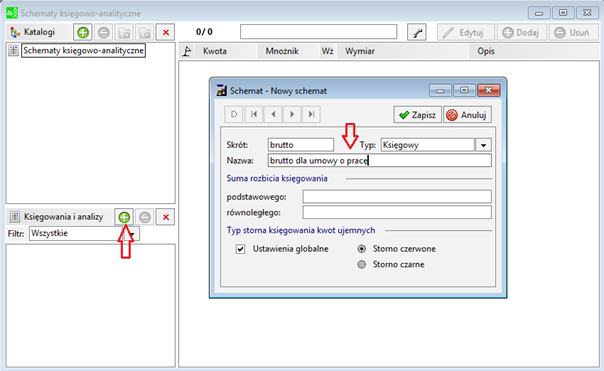Click the Edytuj button
The width and height of the screenshot is (604, 371).
pos(466,32)
